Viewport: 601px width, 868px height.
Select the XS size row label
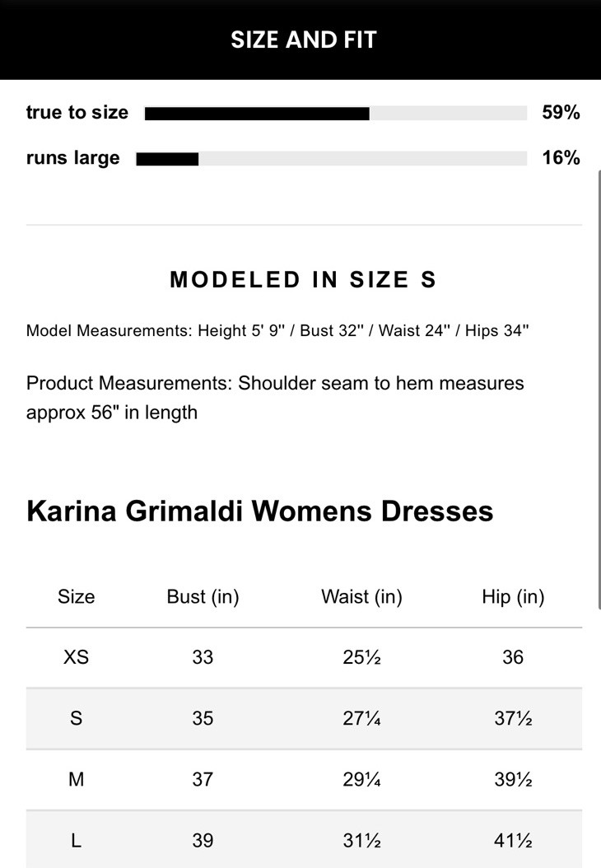(x=76, y=657)
